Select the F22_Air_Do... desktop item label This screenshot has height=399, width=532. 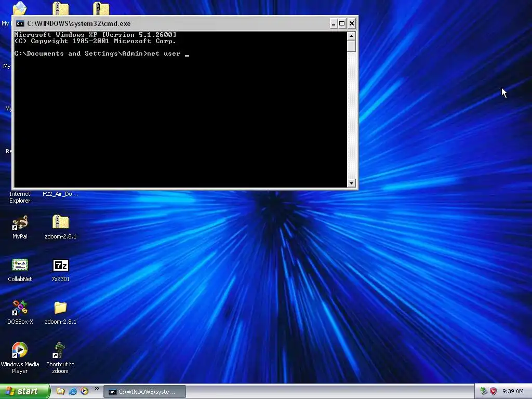pyautogui.click(x=60, y=194)
